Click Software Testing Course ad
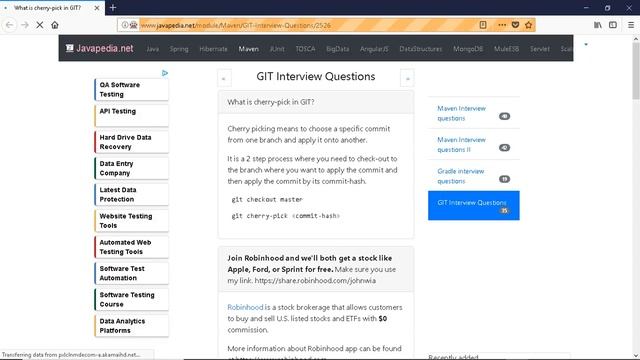This screenshot has width=640, height=360. 131,299
